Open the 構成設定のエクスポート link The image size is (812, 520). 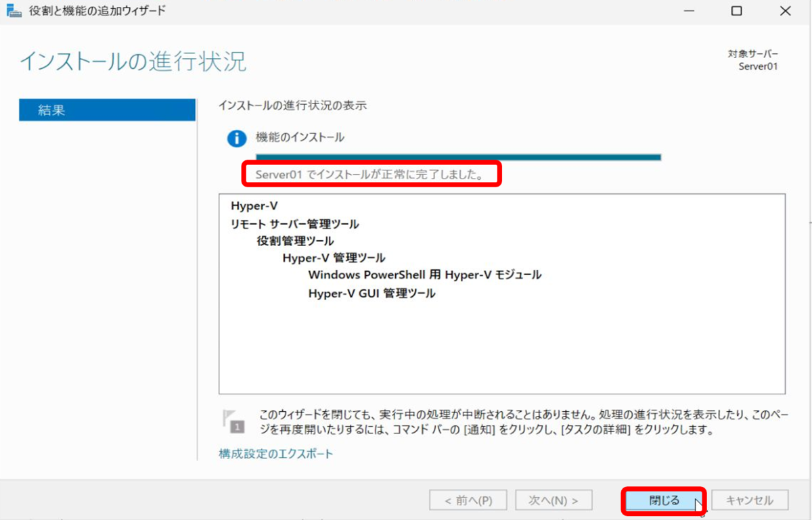click(276, 454)
